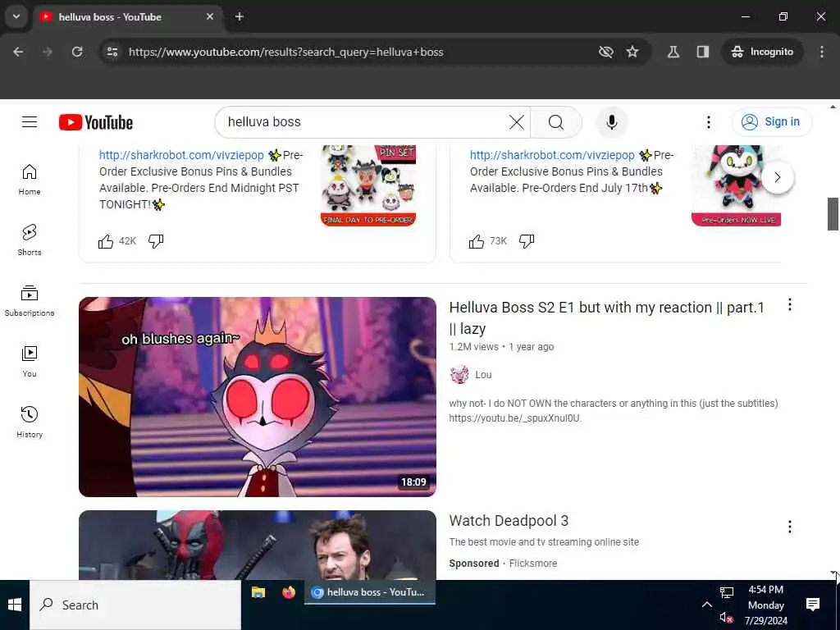Viewport: 840px width, 630px height.
Task: Open Chrome three-dot customize menu
Action: pos(822,52)
